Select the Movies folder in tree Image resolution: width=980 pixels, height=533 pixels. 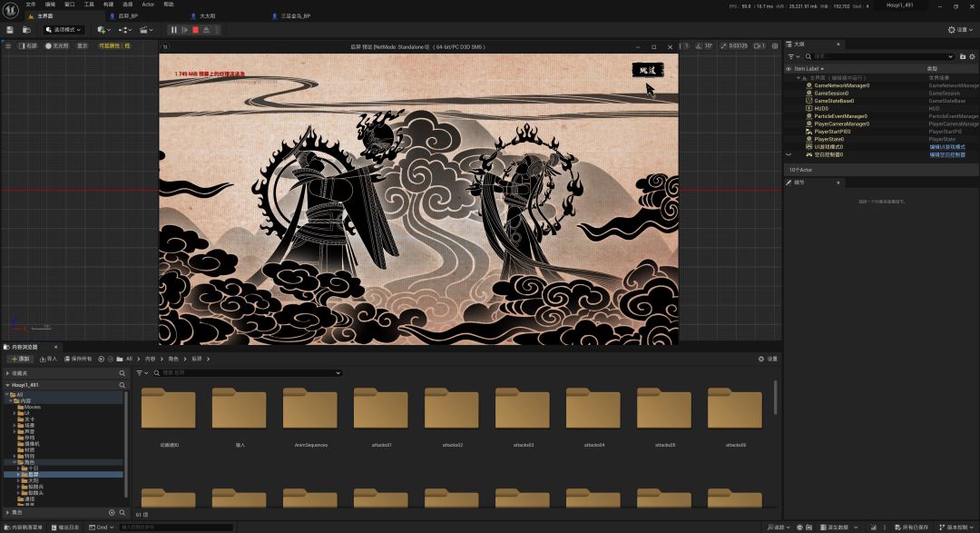[33, 408]
